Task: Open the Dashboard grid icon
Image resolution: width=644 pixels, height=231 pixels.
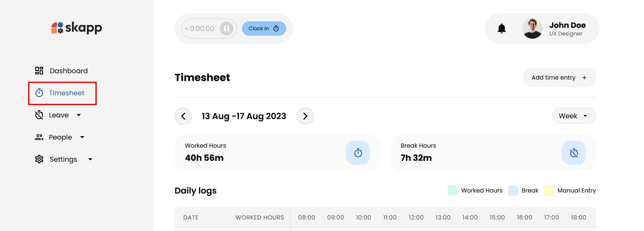Action: pyautogui.click(x=39, y=71)
